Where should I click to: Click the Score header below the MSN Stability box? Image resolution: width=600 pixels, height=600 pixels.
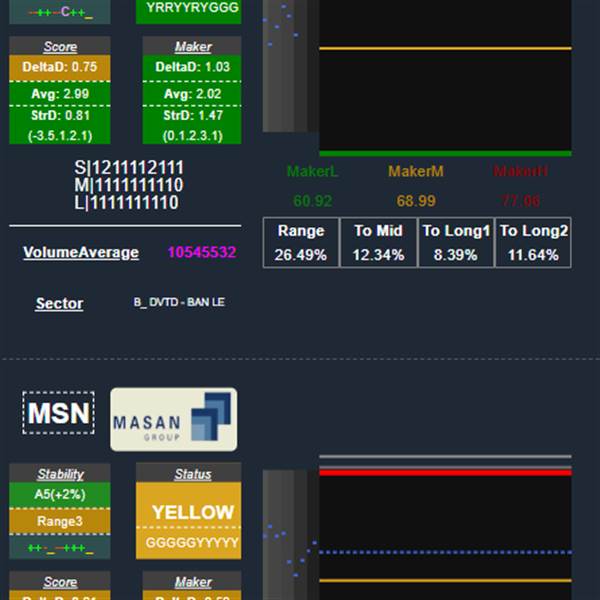pos(60,582)
